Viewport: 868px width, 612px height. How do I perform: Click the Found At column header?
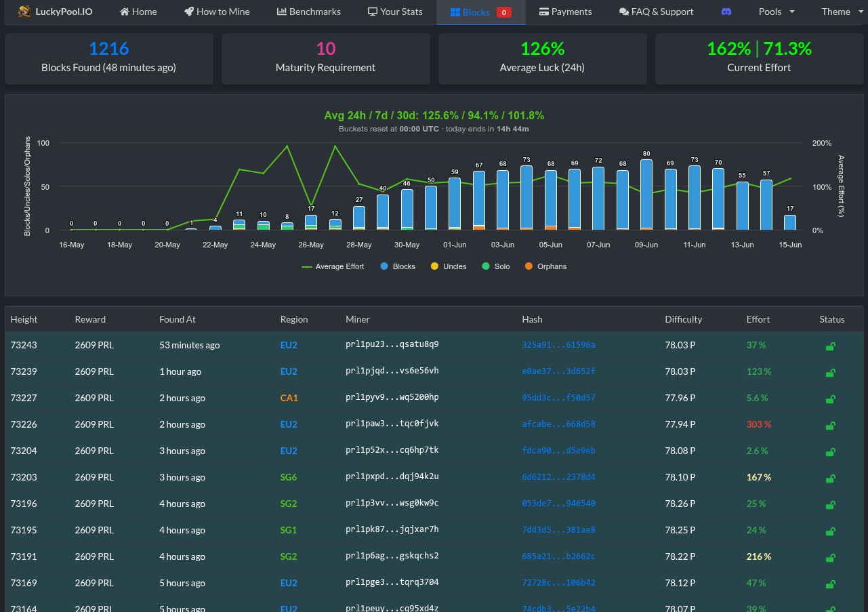pyautogui.click(x=178, y=319)
